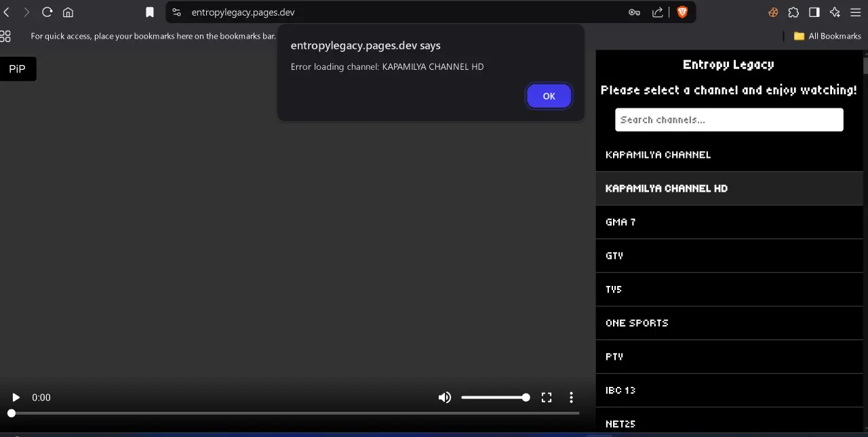868x437 pixels.
Task: Select the GTV channel
Action: click(729, 256)
